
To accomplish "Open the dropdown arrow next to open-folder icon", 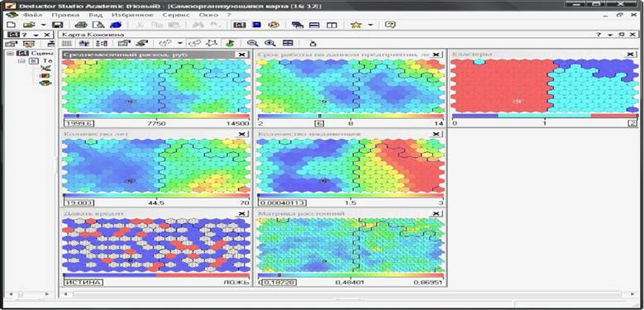I will pos(44,25).
